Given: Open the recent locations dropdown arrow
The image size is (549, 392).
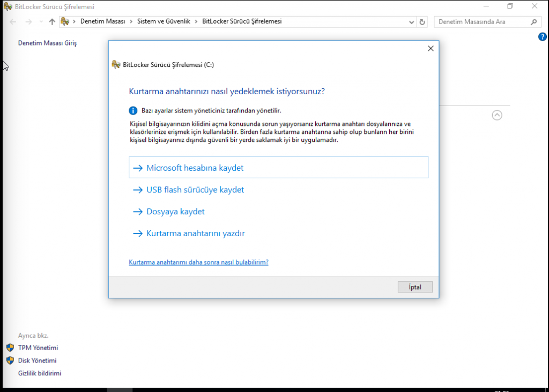Looking at the screenshot, I should [x=40, y=22].
